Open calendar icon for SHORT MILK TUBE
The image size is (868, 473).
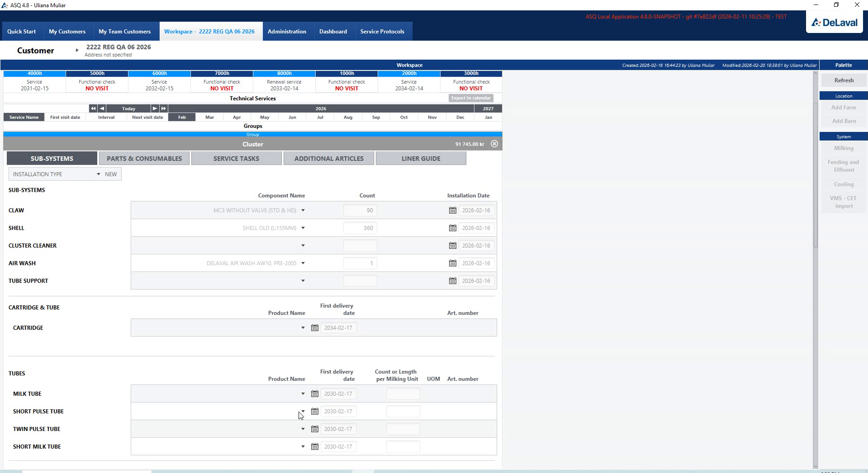pyautogui.click(x=315, y=447)
